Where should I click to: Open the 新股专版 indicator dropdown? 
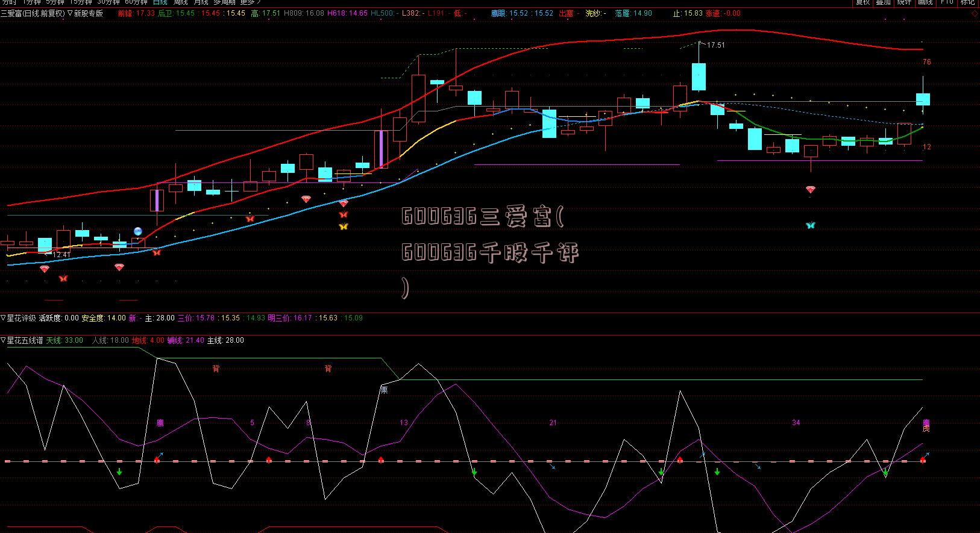point(86,13)
